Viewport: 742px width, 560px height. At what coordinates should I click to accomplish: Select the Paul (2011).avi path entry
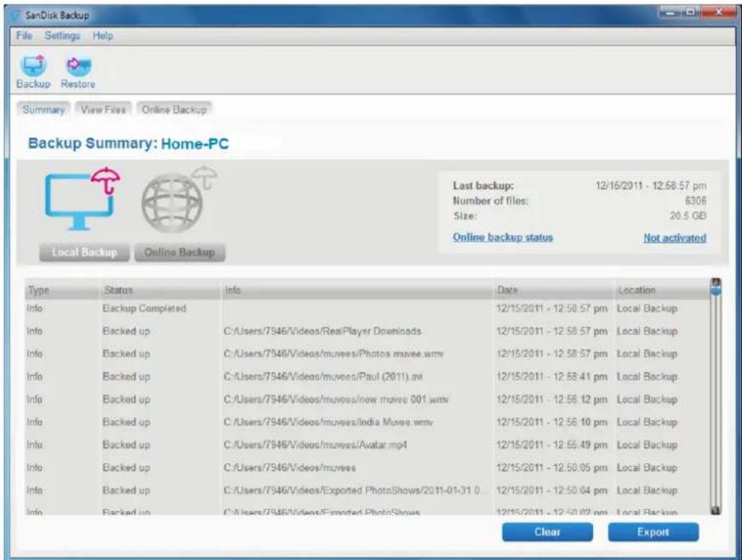[323, 377]
